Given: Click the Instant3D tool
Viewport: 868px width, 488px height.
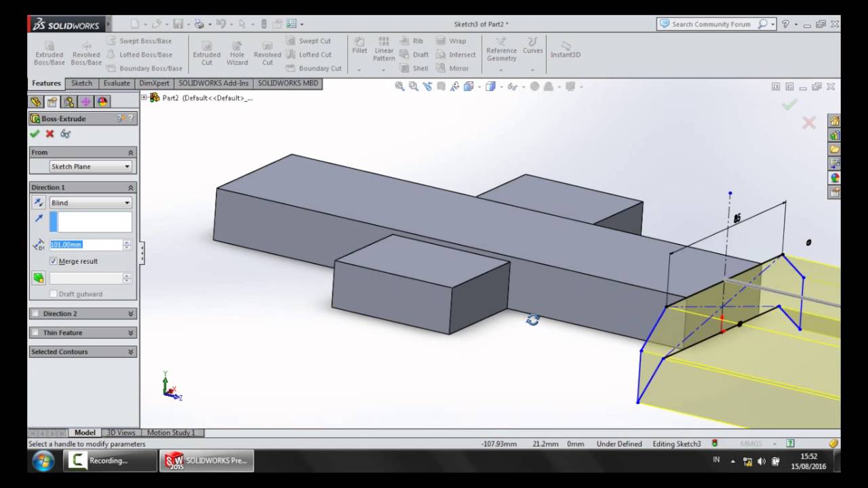Looking at the screenshot, I should point(566,49).
